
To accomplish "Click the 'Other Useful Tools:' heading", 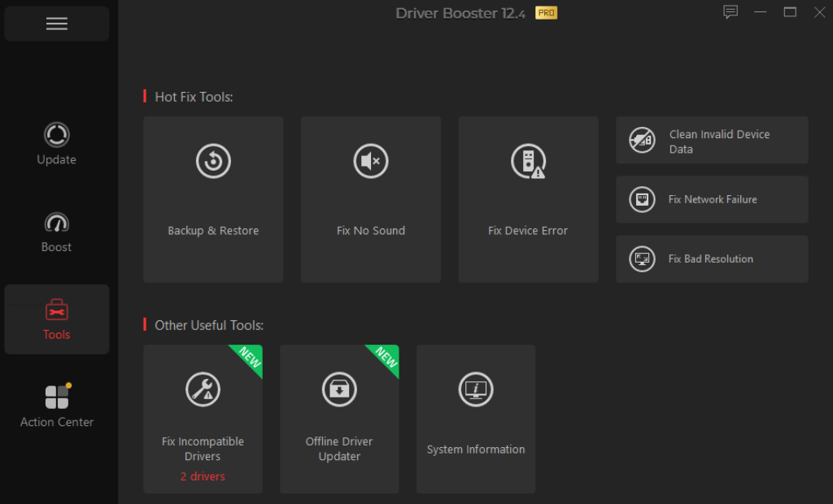I will (209, 325).
